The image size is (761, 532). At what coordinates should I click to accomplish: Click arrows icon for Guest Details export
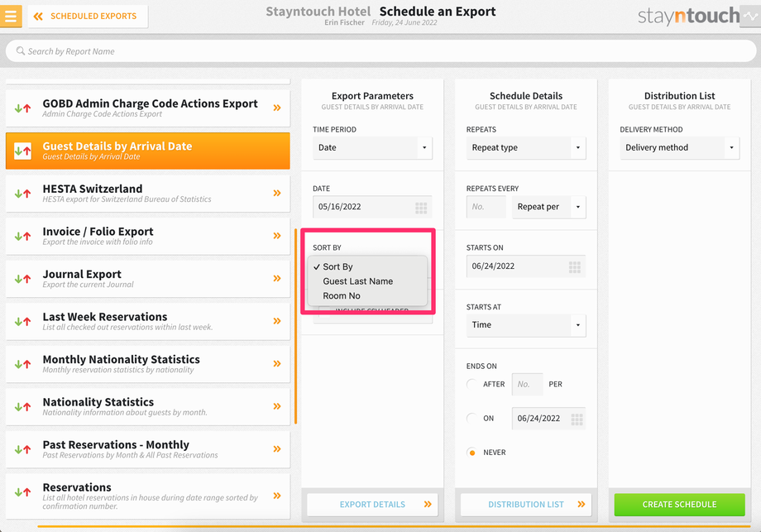[23, 151]
